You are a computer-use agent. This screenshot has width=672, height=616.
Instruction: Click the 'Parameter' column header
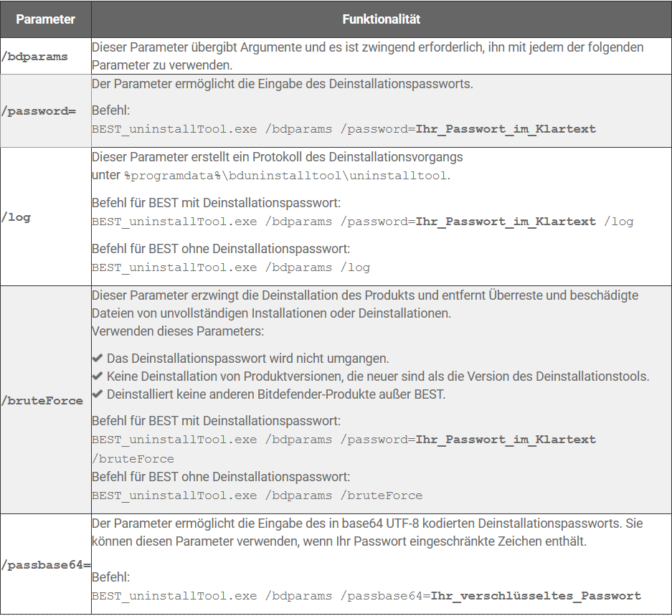[x=45, y=19]
